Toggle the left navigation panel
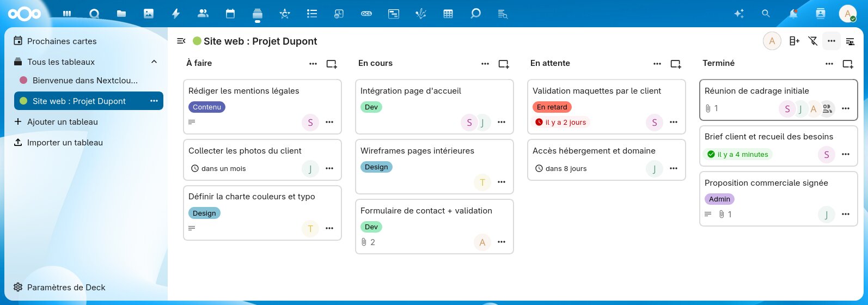Viewport: 868px width, 305px height. click(x=181, y=41)
